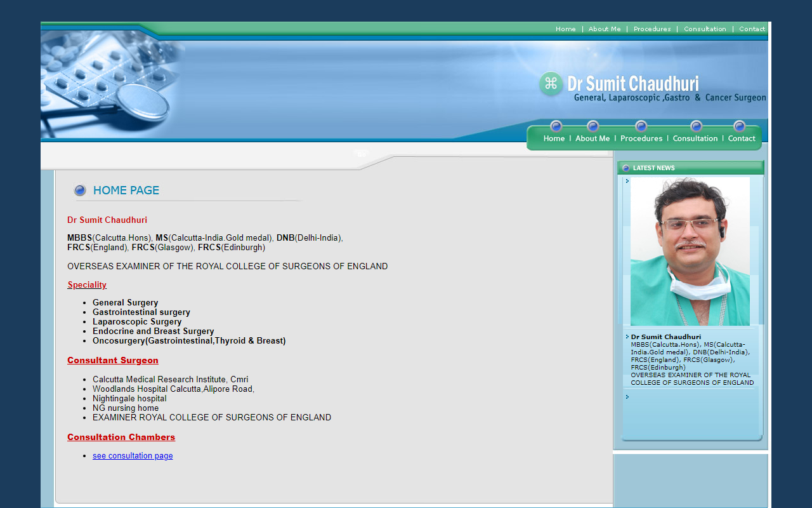Select the circular Contact navigation icon
The width and height of the screenshot is (812, 508).
739,125
